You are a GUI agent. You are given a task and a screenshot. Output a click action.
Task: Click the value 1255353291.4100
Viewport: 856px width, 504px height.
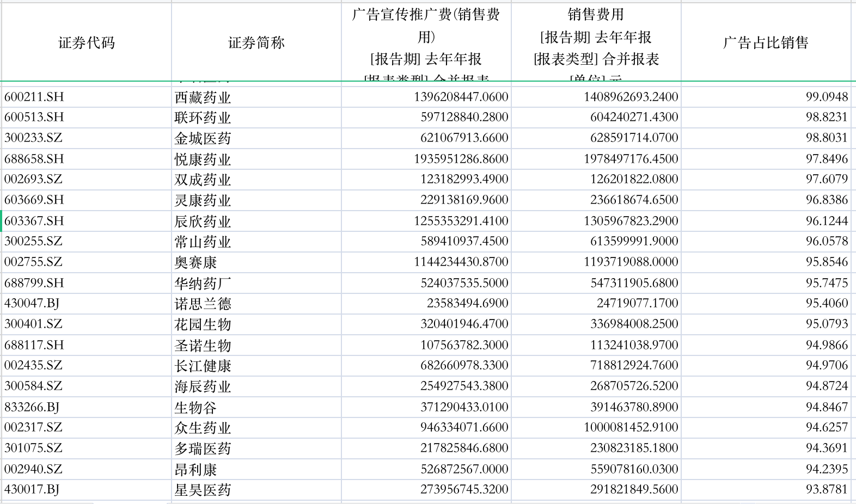click(x=426, y=221)
